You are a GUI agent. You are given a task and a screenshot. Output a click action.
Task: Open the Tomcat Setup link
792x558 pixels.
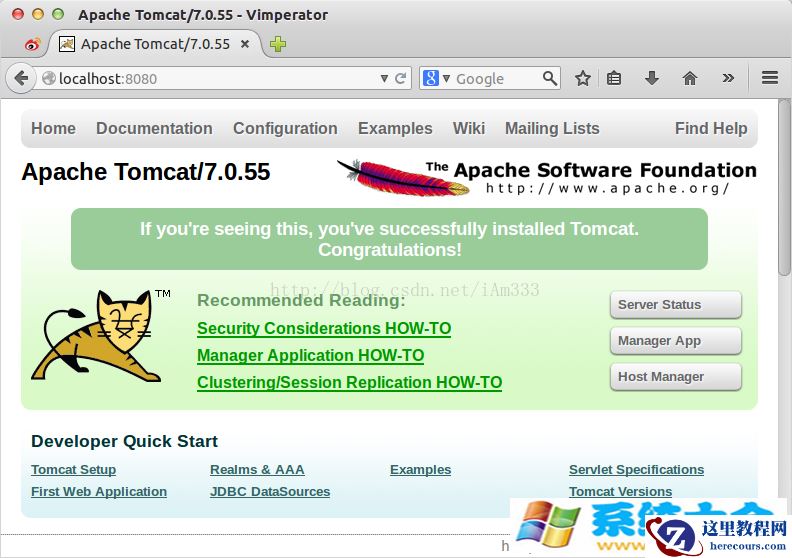[73, 470]
